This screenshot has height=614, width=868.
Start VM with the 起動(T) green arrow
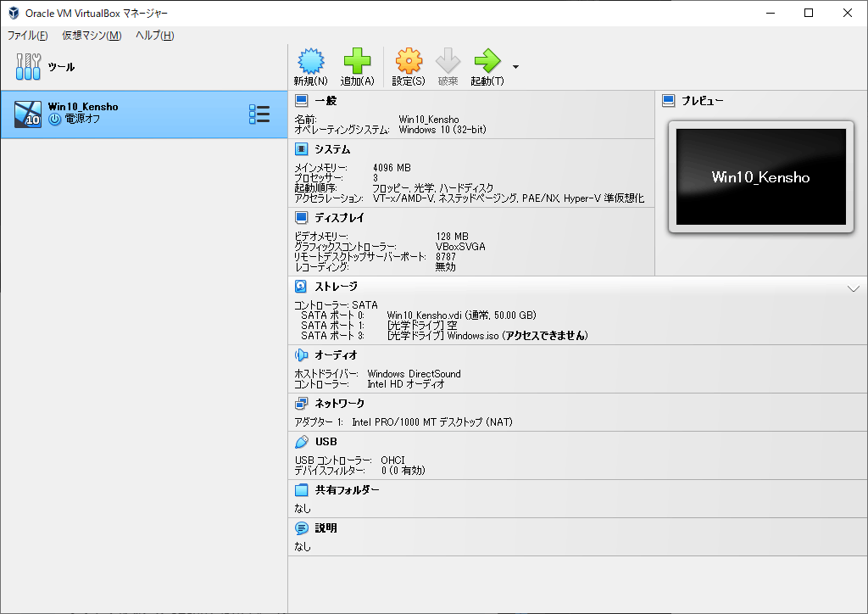(487, 61)
